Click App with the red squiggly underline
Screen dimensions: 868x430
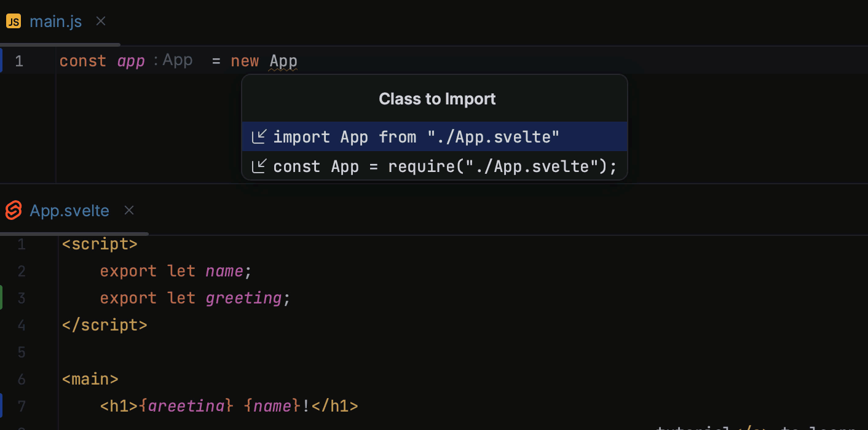click(283, 60)
